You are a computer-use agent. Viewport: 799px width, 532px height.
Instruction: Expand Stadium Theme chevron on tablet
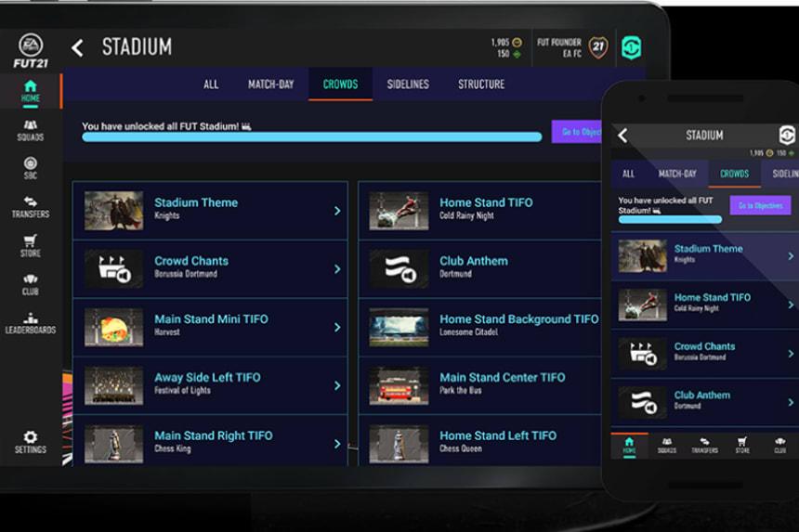point(337,210)
